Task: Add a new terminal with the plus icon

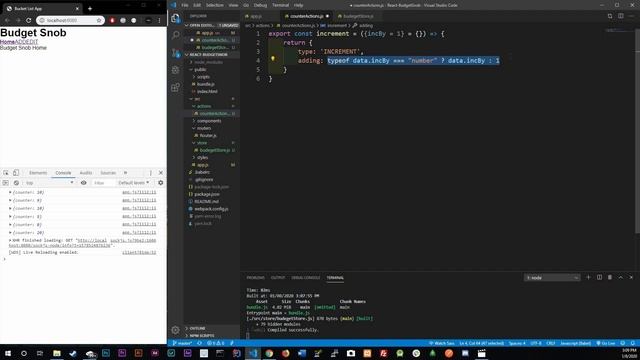Action: pyautogui.click(x=588, y=278)
